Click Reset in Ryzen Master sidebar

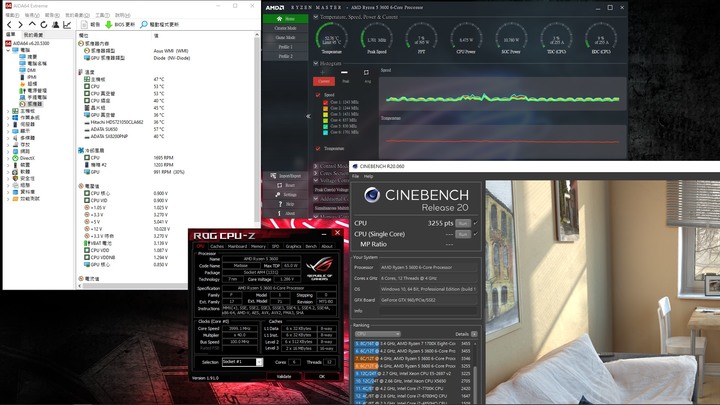click(286, 185)
